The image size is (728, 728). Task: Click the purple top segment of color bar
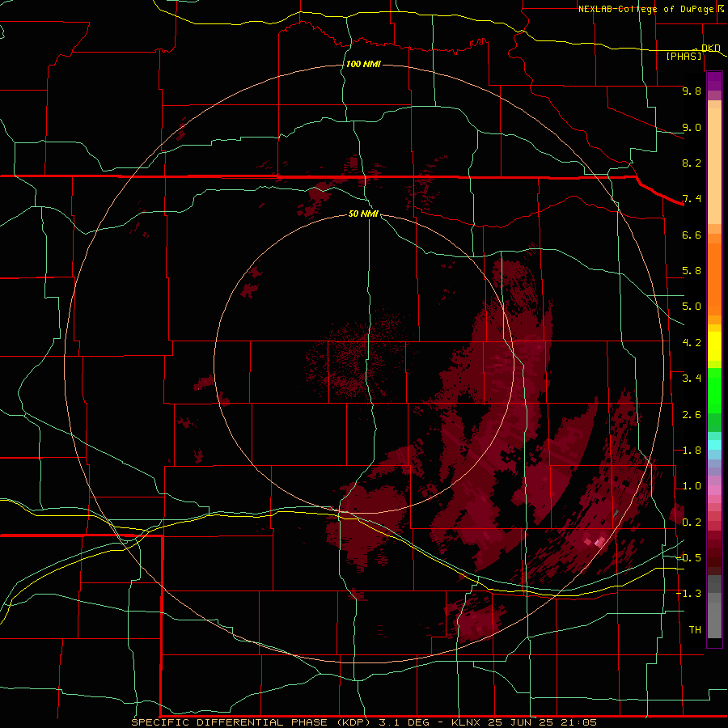coord(714,81)
